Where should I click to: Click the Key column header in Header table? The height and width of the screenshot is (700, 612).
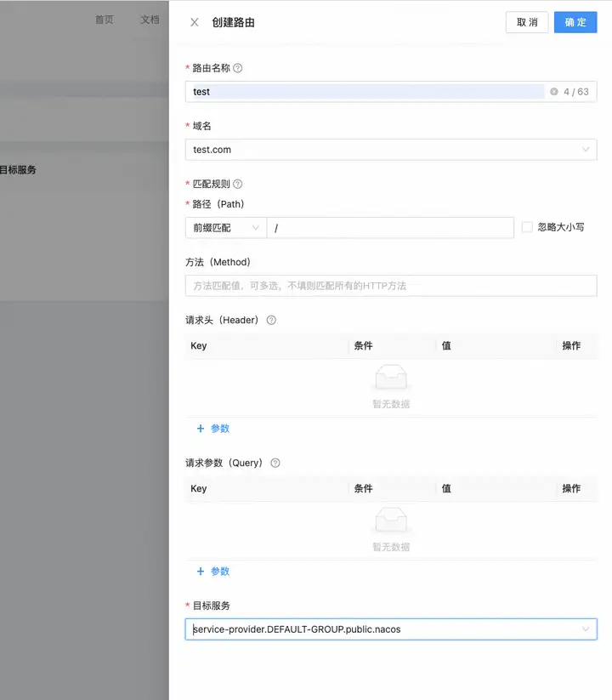199,345
